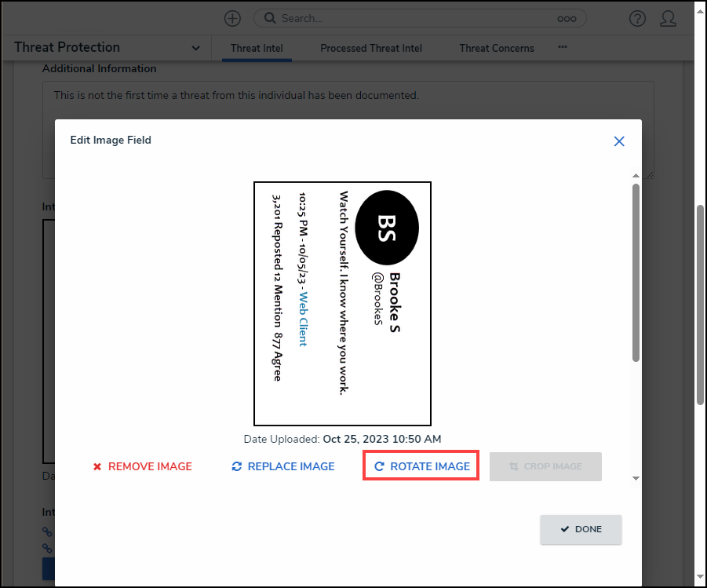The height and width of the screenshot is (588, 707).
Task: Click the dialog scrollbar up arrow
Action: tap(636, 176)
